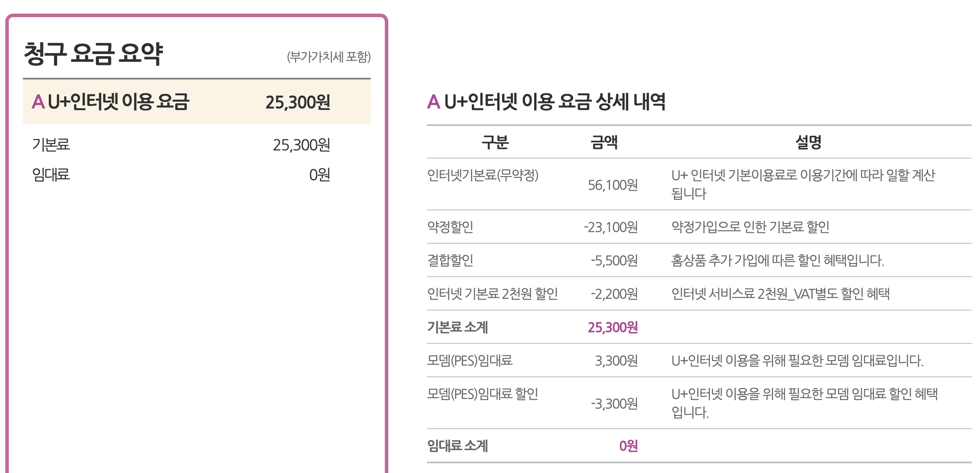Click the 설명 column header
The height and width of the screenshot is (473, 980).
(808, 142)
